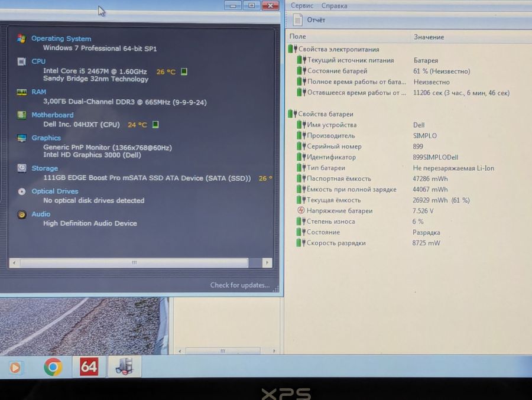Click the battery icon beside Скорость разрядки
Screen dimensions: 532x400
(301, 243)
